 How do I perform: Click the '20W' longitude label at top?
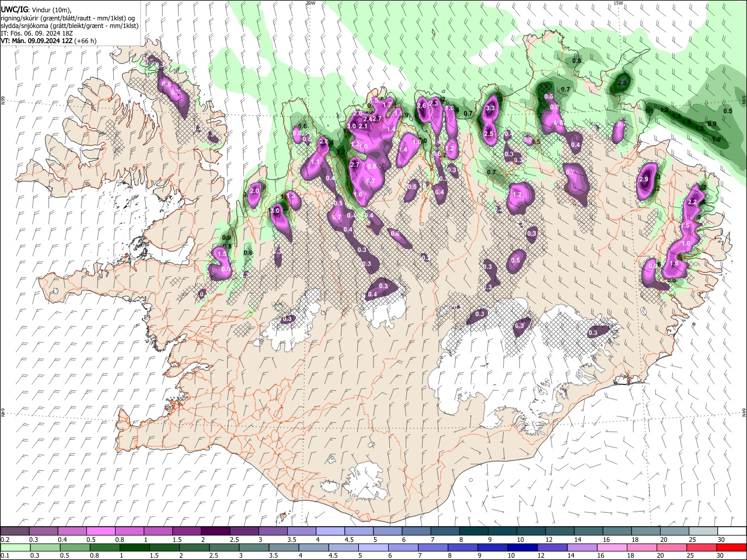pyautogui.click(x=310, y=3)
